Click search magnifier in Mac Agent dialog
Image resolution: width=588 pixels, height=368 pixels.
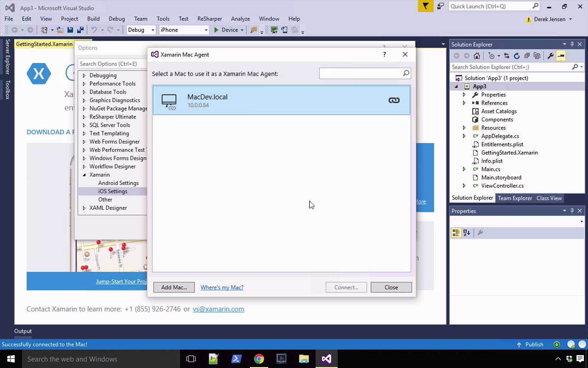(406, 73)
